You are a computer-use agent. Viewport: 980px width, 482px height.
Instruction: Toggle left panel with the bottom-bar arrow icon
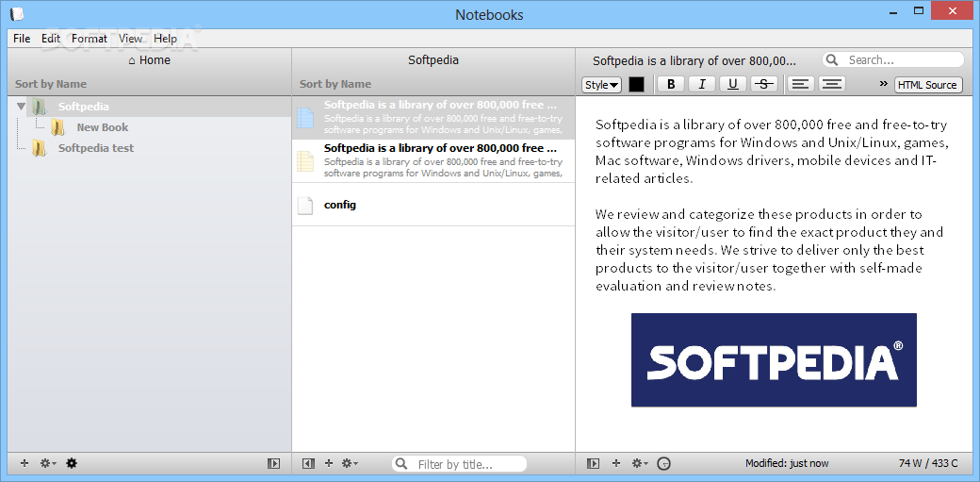pos(274,463)
